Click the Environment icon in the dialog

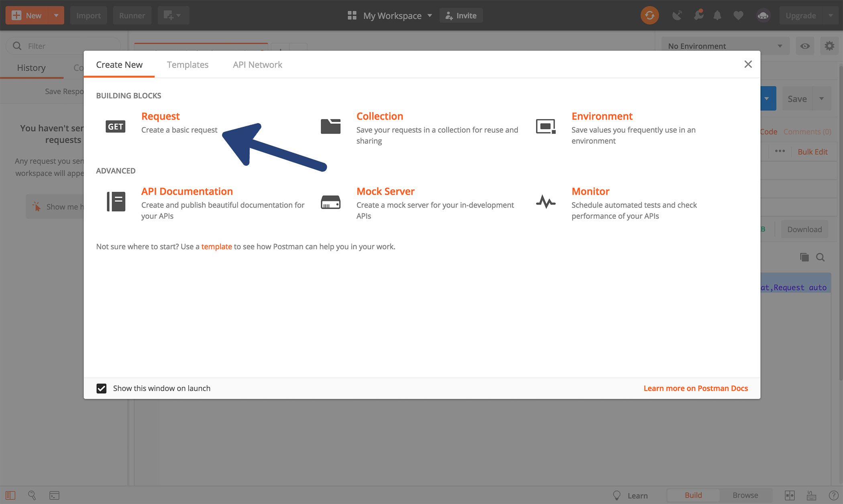point(546,126)
